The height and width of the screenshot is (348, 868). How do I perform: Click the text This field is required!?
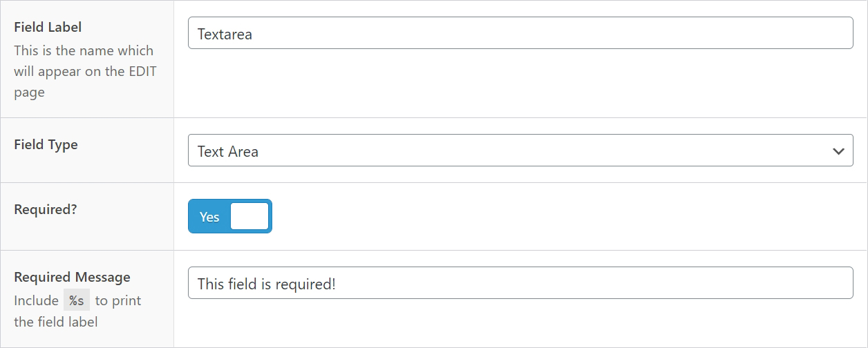click(x=267, y=284)
